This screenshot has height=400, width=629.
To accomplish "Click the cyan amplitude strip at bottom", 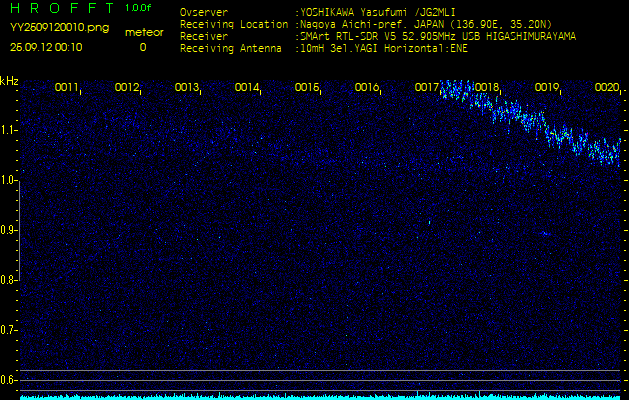I will click(x=314, y=396).
